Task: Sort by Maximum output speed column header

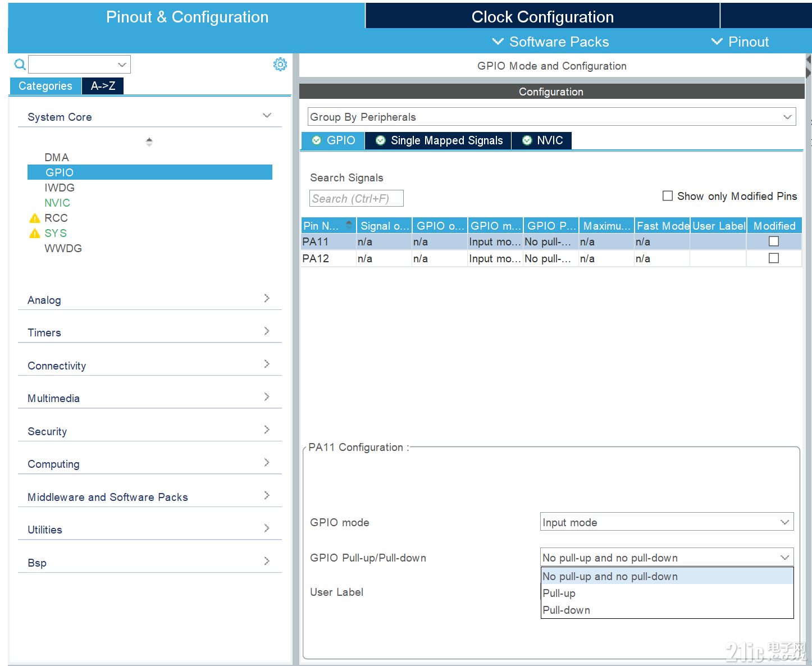Action: [x=607, y=226]
